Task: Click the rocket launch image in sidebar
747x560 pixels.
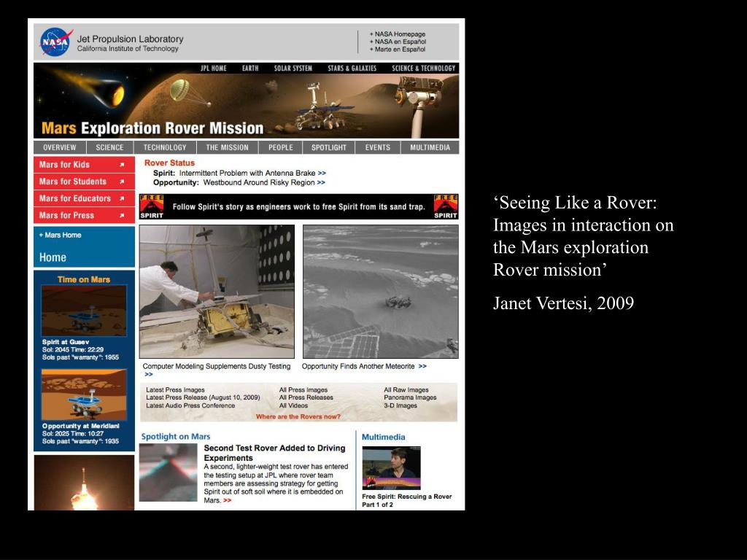Action: [85, 483]
